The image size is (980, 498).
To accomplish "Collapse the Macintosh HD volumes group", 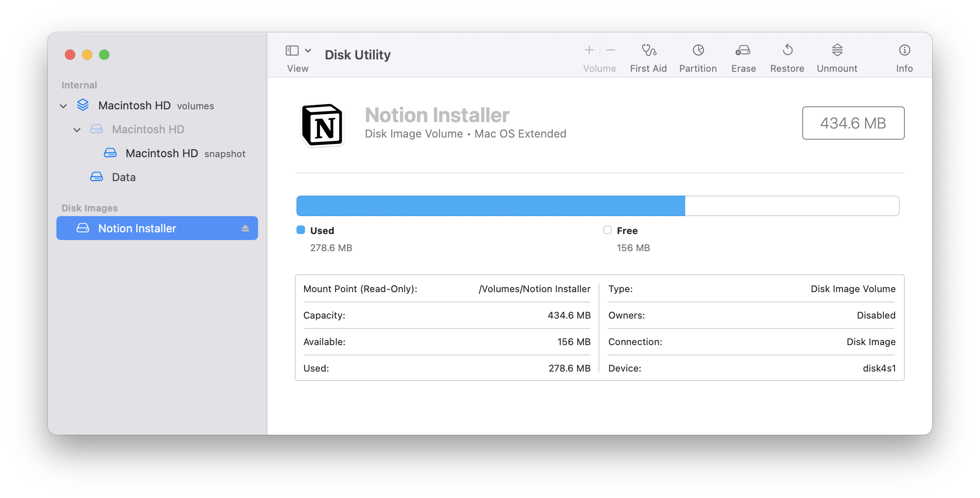I will coord(63,106).
